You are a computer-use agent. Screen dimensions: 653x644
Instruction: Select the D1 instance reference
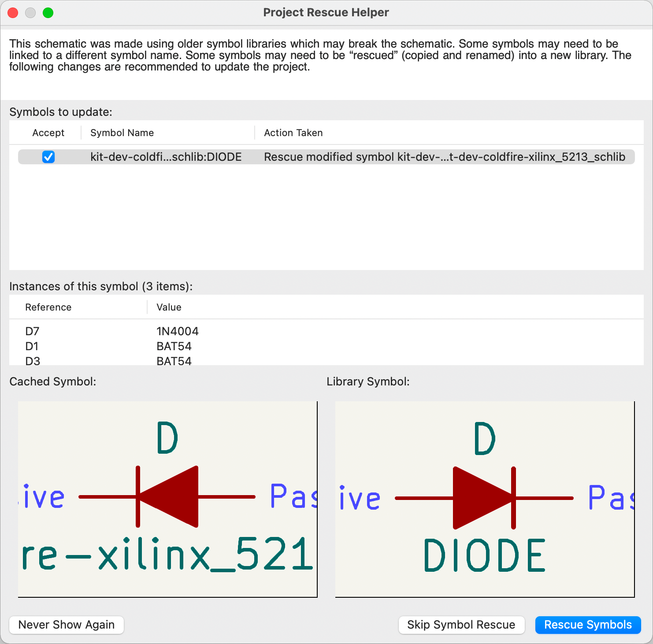tap(32, 346)
